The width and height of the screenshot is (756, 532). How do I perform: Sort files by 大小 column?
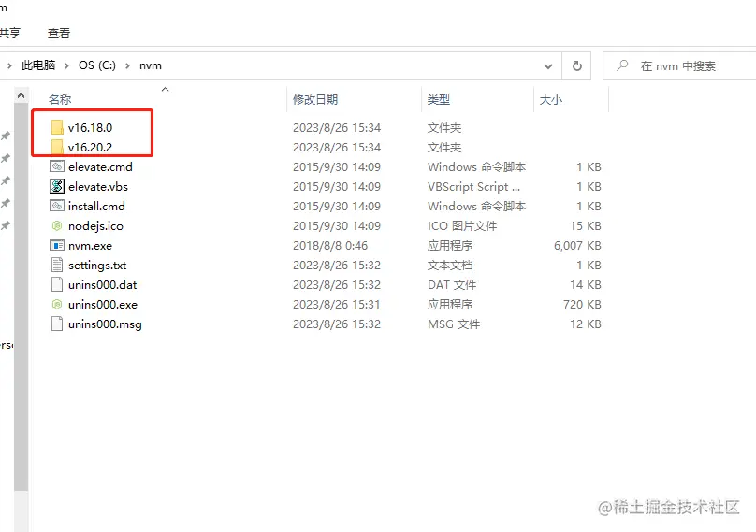point(550,99)
